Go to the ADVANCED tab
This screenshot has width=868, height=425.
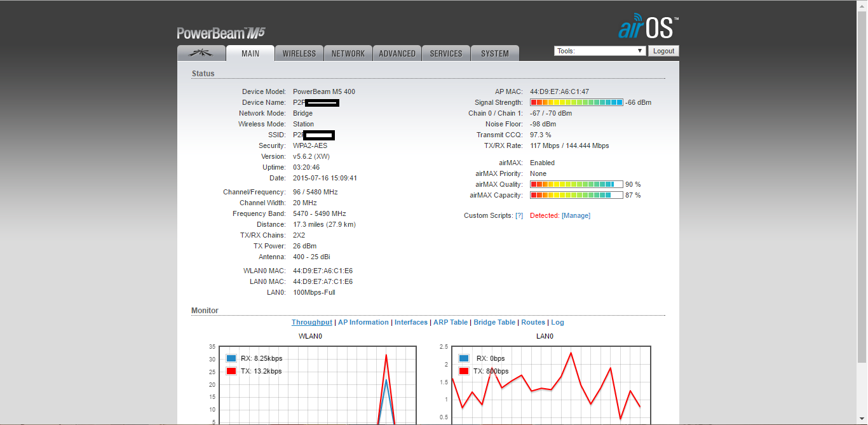tap(397, 53)
